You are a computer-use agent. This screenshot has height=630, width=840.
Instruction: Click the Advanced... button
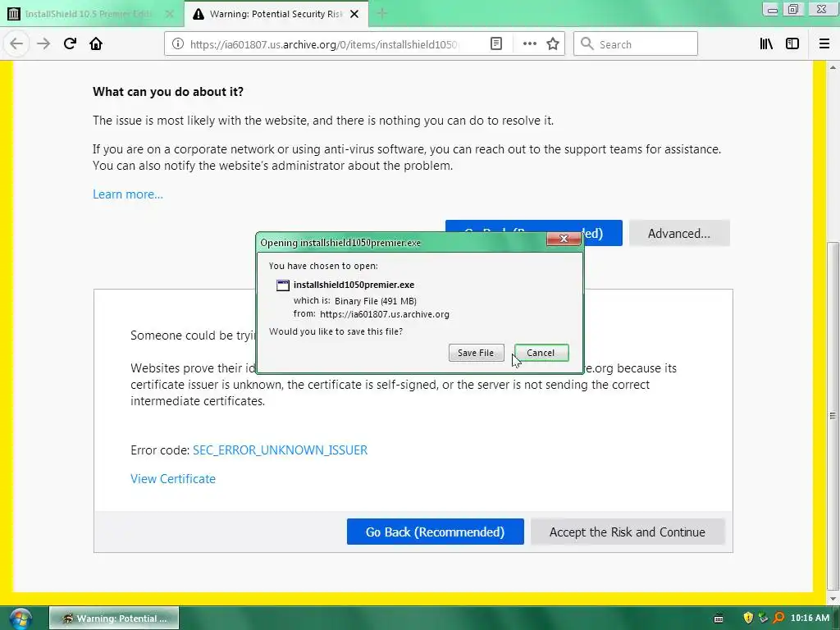(x=678, y=234)
